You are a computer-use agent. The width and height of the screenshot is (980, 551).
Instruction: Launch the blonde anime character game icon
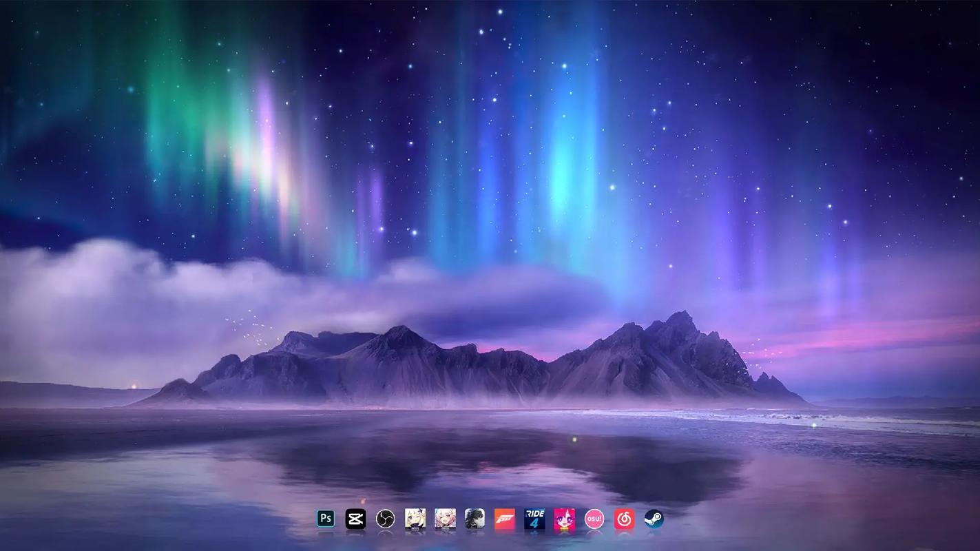pyautogui.click(x=415, y=519)
